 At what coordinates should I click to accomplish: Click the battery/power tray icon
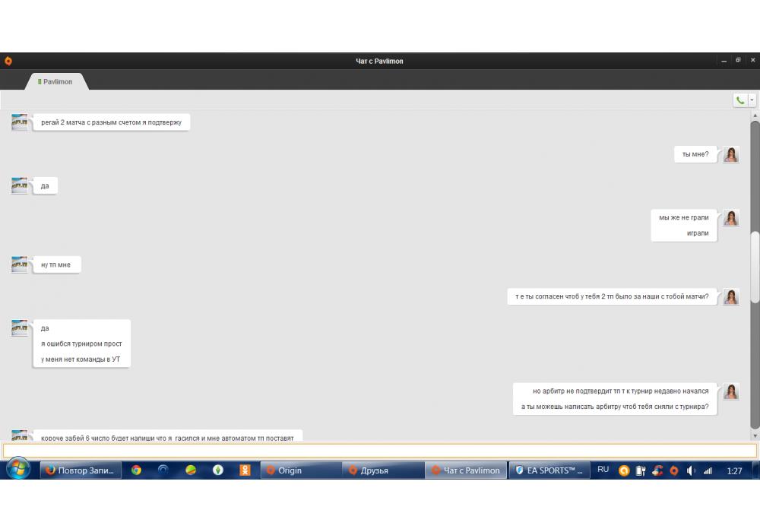click(x=640, y=470)
